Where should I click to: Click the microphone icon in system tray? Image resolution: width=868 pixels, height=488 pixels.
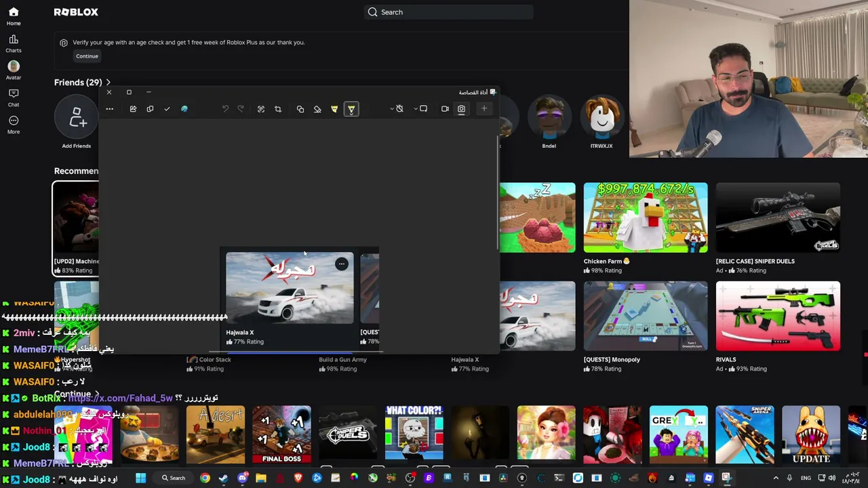(789, 479)
